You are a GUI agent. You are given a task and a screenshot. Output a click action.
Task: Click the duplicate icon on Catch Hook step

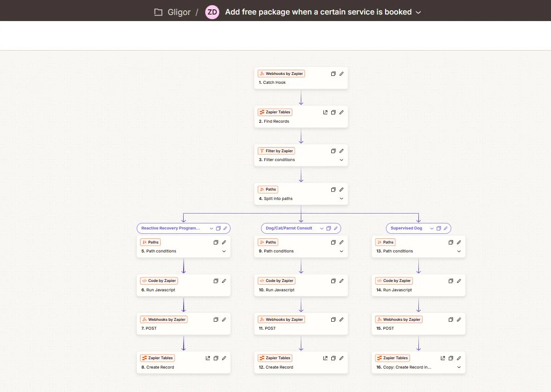click(x=333, y=74)
